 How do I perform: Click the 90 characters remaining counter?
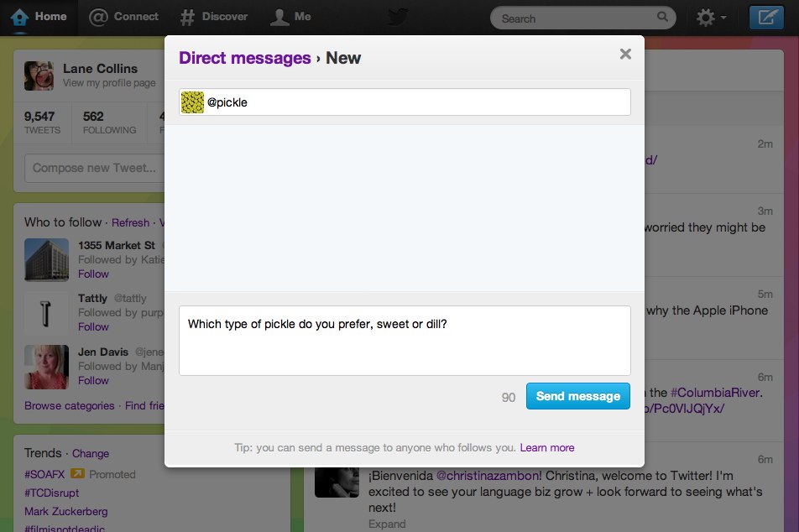(x=508, y=398)
